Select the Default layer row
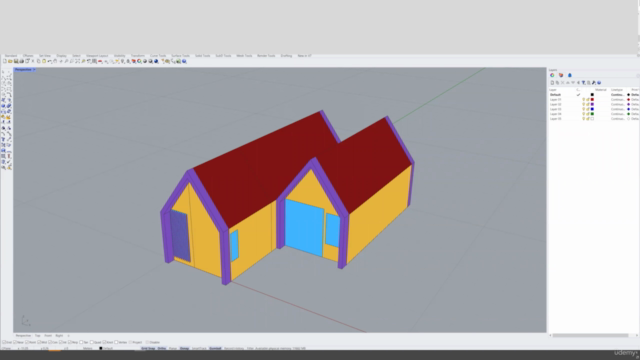 594,95
